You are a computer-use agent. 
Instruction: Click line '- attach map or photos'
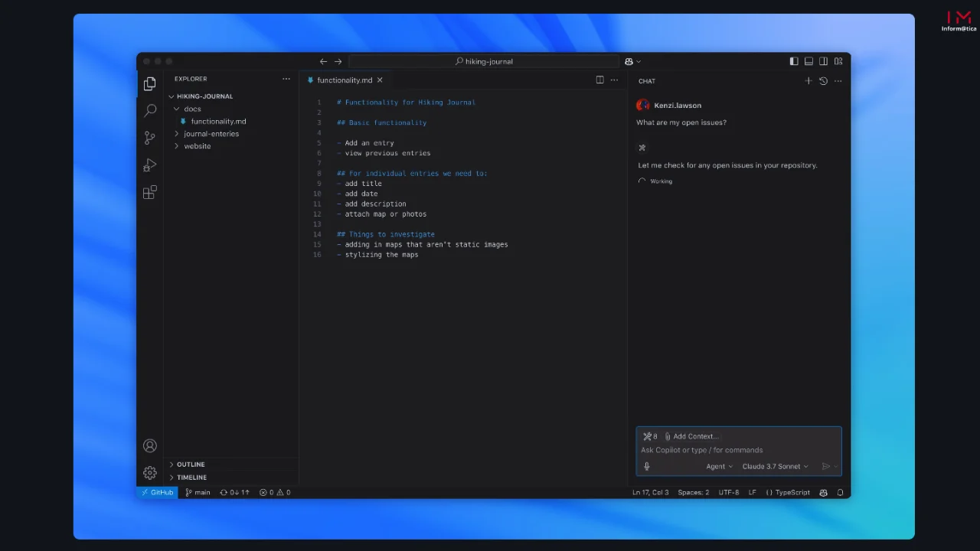click(381, 214)
